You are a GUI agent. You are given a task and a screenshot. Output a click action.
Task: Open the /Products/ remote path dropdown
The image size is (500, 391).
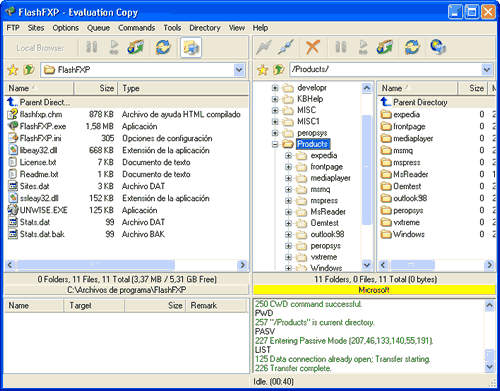point(487,70)
